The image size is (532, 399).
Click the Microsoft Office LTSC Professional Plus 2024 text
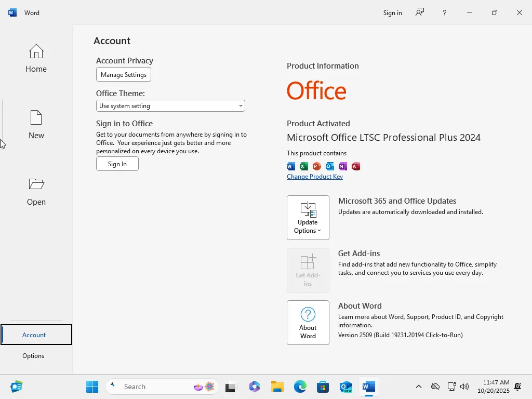pyautogui.click(x=383, y=137)
